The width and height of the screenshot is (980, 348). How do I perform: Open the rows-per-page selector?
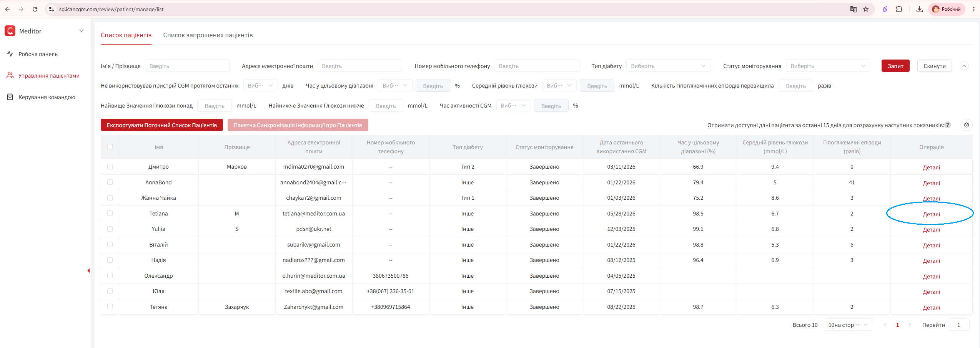click(x=848, y=325)
